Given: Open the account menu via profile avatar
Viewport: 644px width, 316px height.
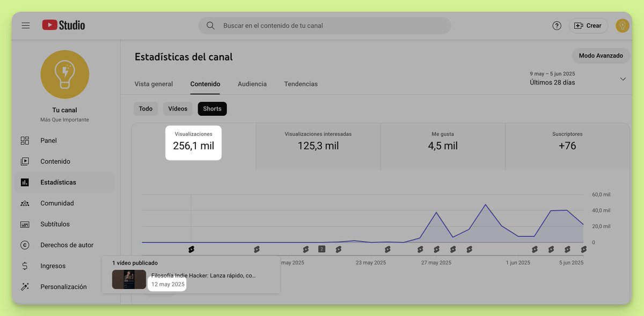Looking at the screenshot, I should pos(623,25).
